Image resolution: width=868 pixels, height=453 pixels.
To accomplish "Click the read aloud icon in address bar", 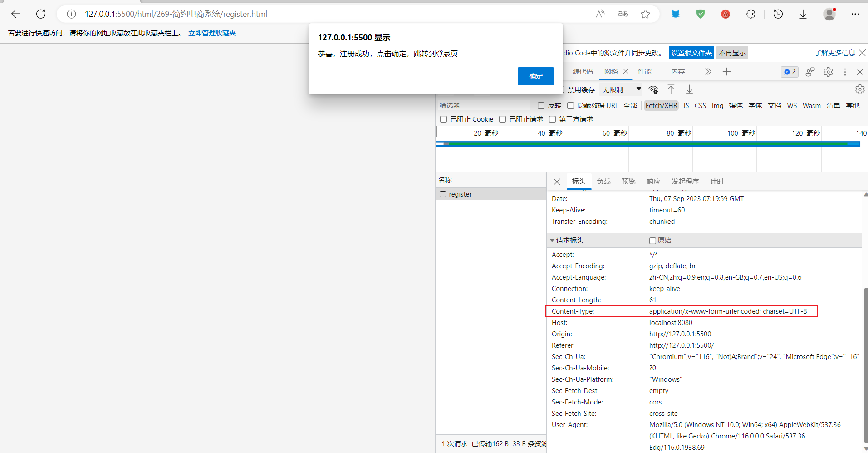I will (600, 14).
